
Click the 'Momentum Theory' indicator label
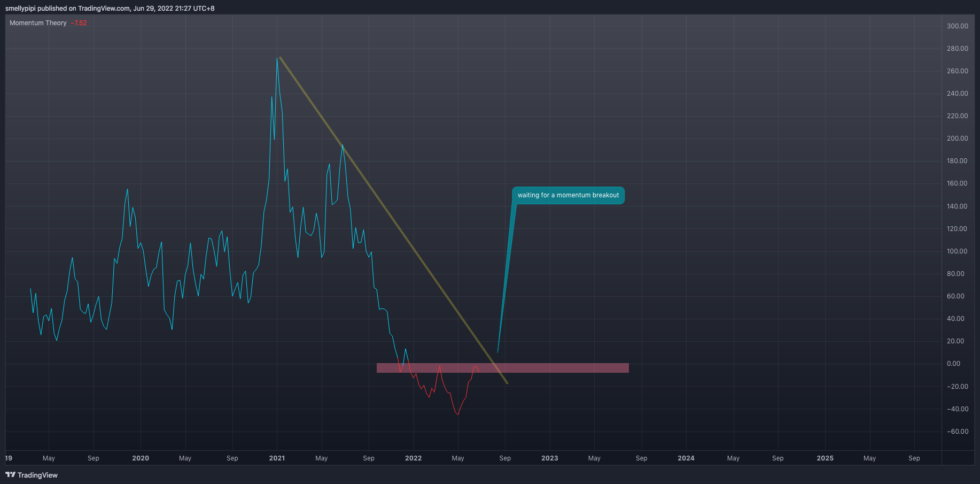tap(38, 23)
